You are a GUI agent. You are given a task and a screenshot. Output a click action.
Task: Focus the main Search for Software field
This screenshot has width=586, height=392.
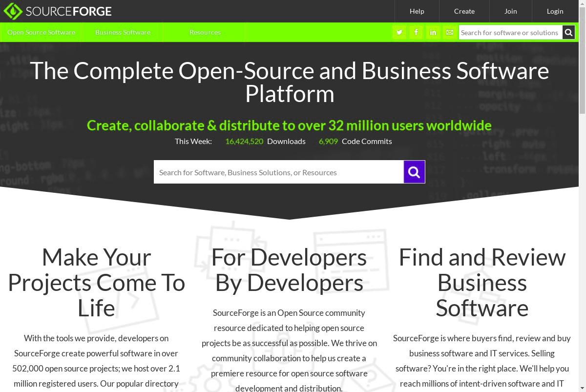(279, 172)
